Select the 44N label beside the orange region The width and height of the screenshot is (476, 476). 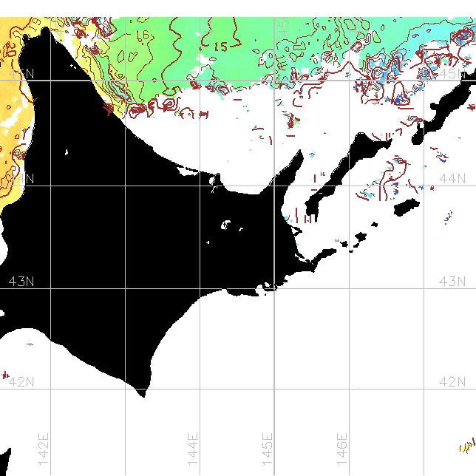(x=23, y=179)
